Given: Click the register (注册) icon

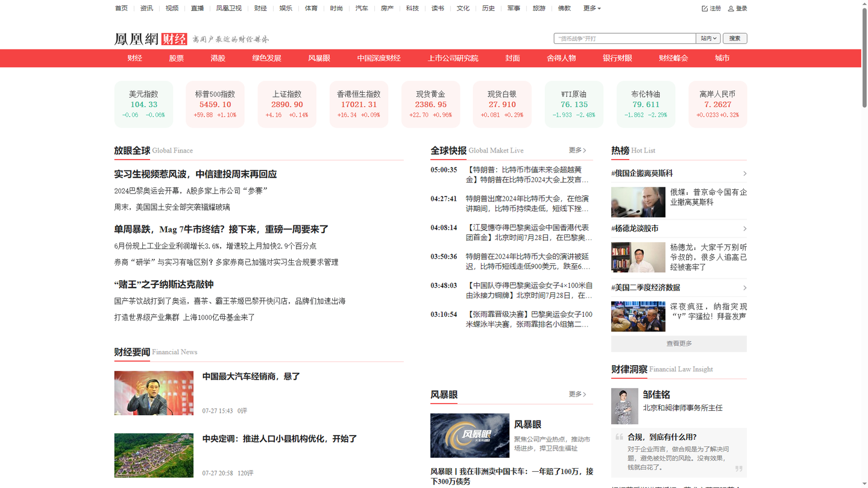Looking at the screenshot, I should [705, 8].
